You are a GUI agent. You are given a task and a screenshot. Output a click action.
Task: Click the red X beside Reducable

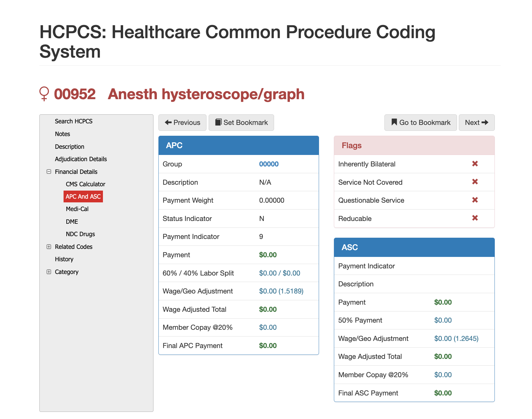point(475,218)
